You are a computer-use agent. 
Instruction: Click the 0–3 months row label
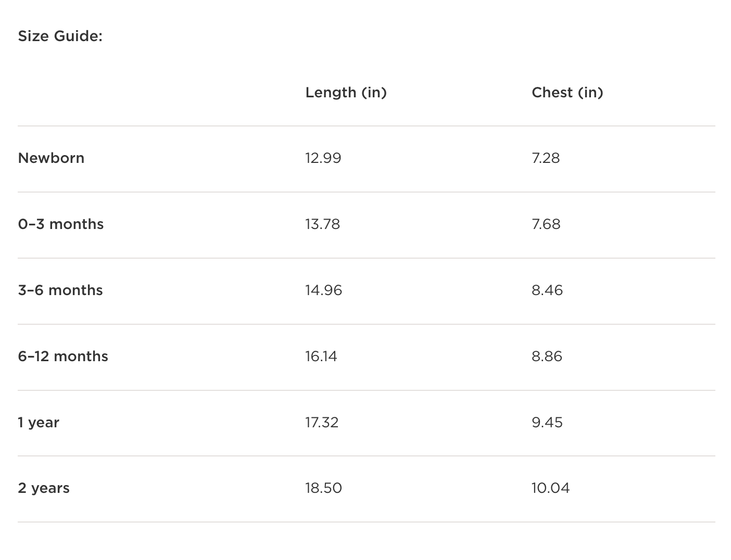(x=60, y=224)
